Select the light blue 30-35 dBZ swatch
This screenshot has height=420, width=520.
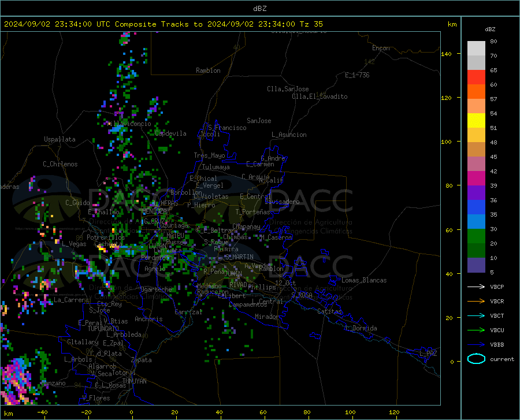(x=476, y=222)
